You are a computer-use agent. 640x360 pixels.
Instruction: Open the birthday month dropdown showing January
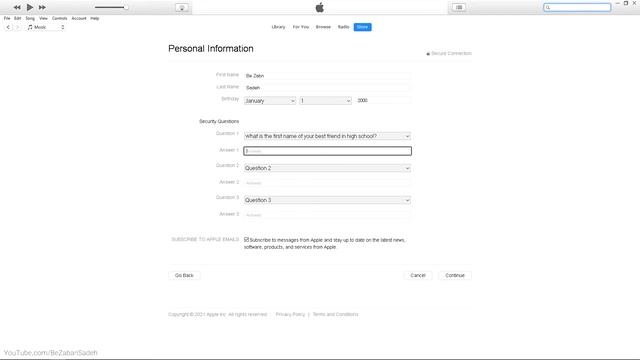270,100
